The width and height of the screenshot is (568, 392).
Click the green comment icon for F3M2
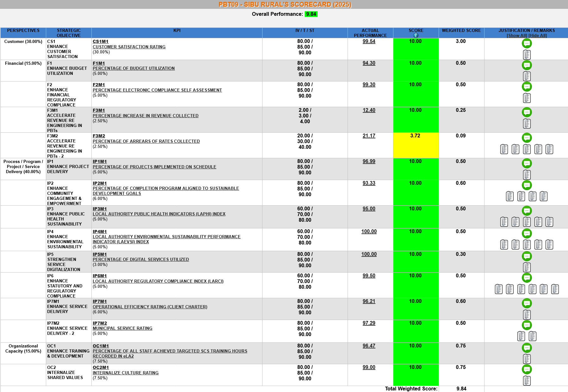527,138
